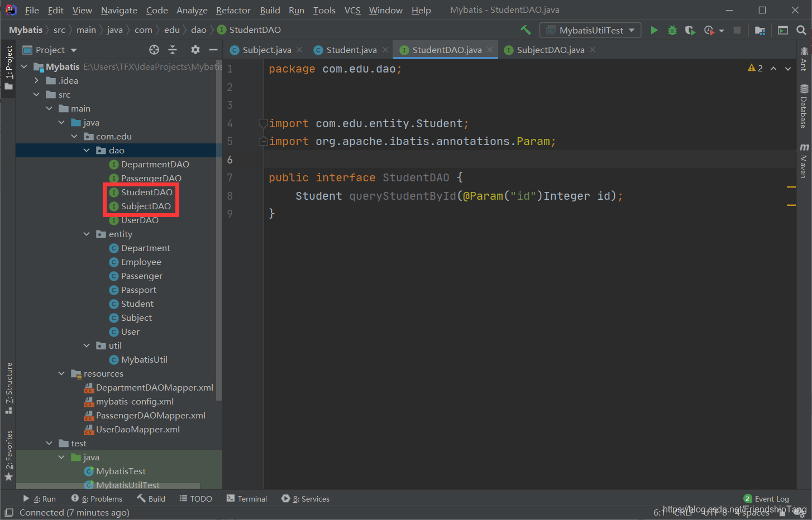Collapse the test folder

pos(49,443)
